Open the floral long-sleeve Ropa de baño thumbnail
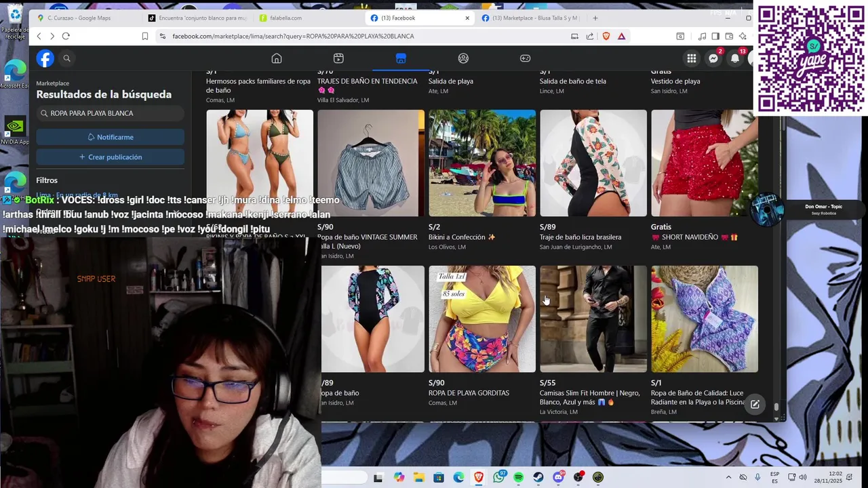This screenshot has width=868, height=488. (x=373, y=319)
